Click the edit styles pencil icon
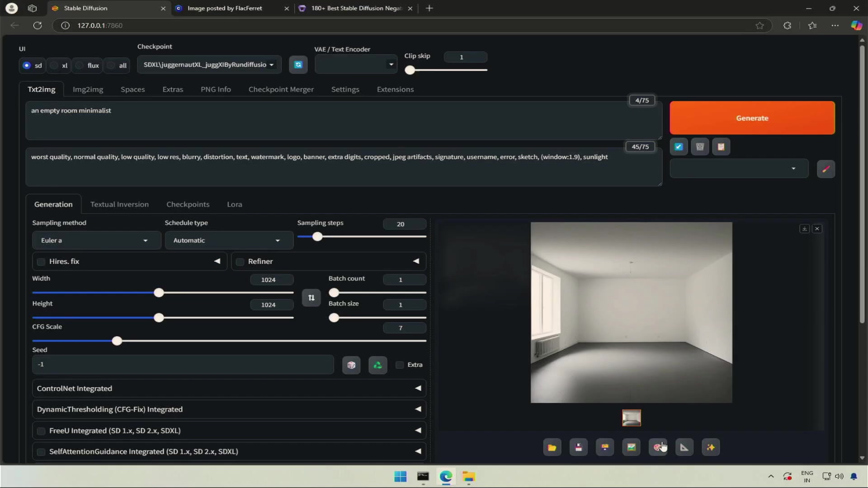Screen dimensions: 868x488 [826, 169]
